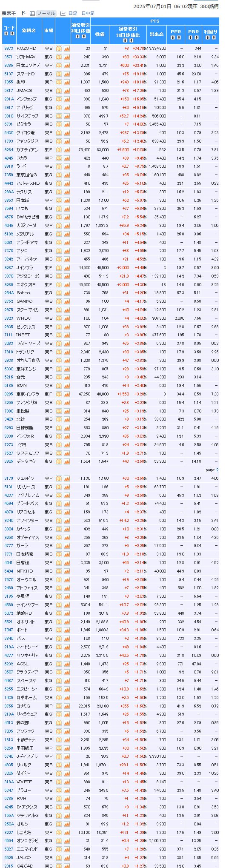Open chart icon for 東京インフラ row
The width and height of the screenshot is (226, 868).
[67, 394]
